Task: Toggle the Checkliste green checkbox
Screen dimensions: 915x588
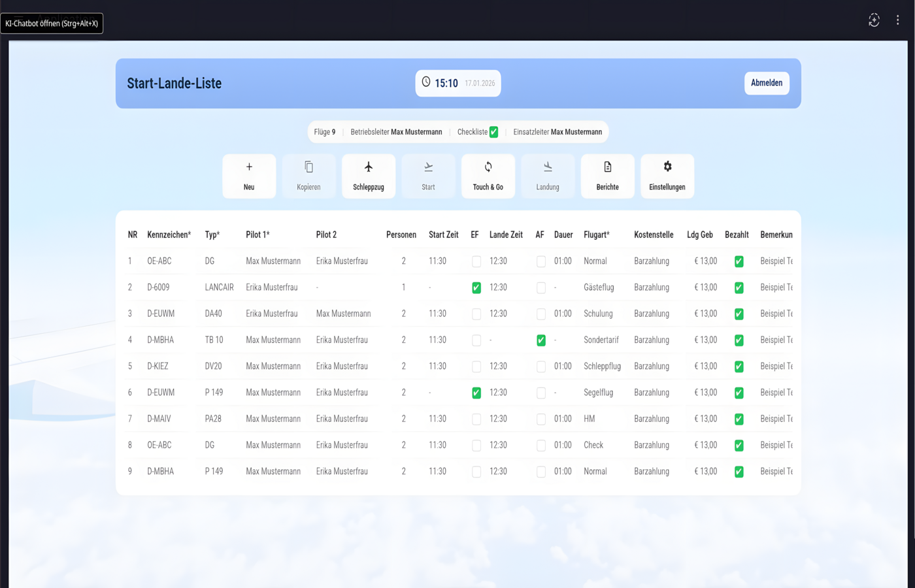Action: 494,132
